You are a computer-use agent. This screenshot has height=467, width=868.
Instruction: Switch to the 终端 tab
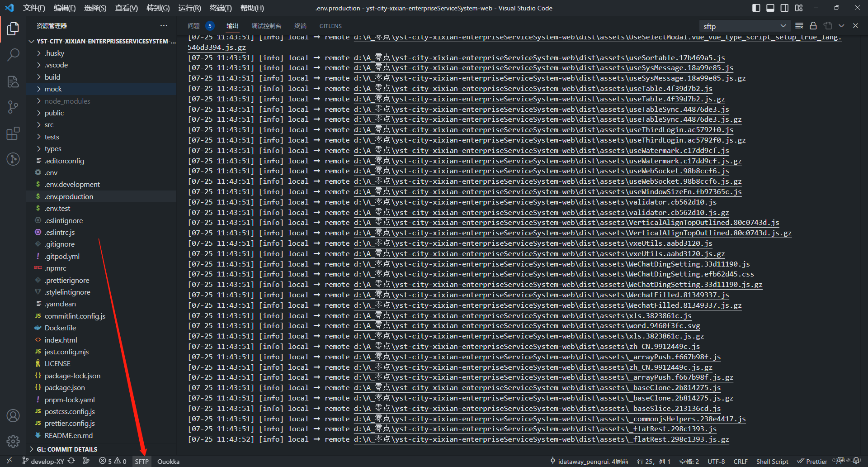(300, 26)
